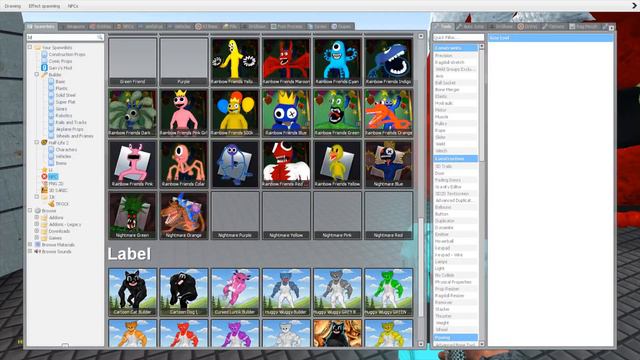Select the Physical Properties tool

pyautogui.click(x=455, y=282)
